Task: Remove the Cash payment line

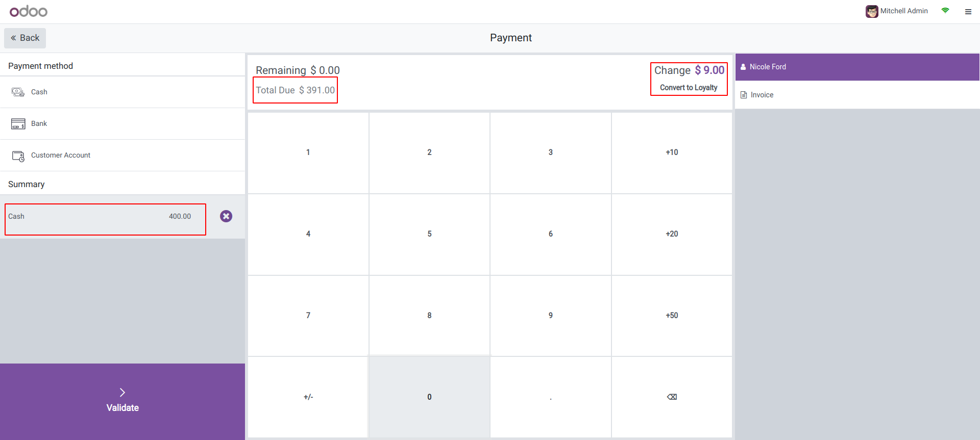Action: click(226, 216)
